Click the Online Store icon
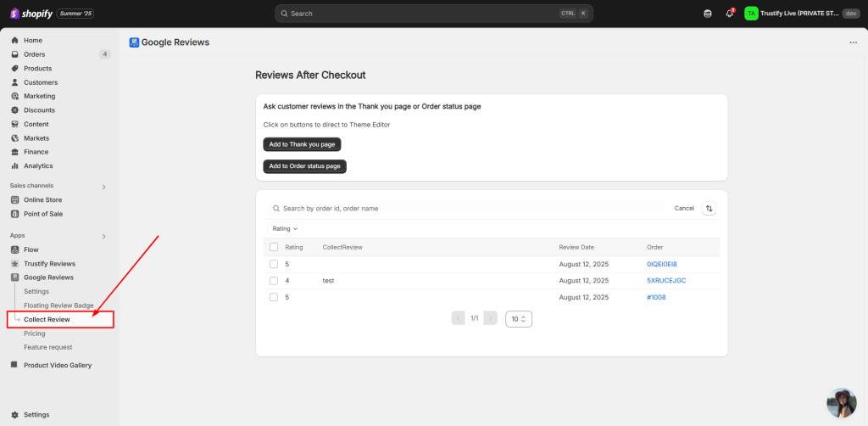 (x=15, y=199)
